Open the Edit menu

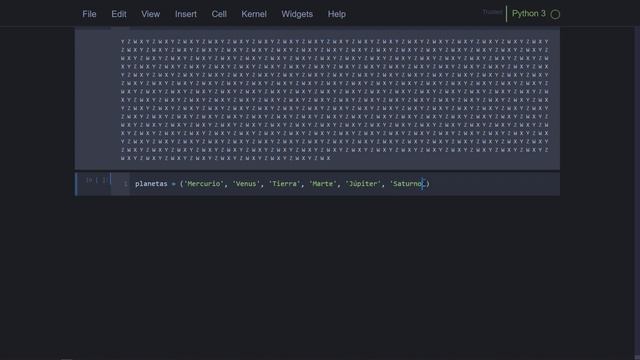(119, 14)
